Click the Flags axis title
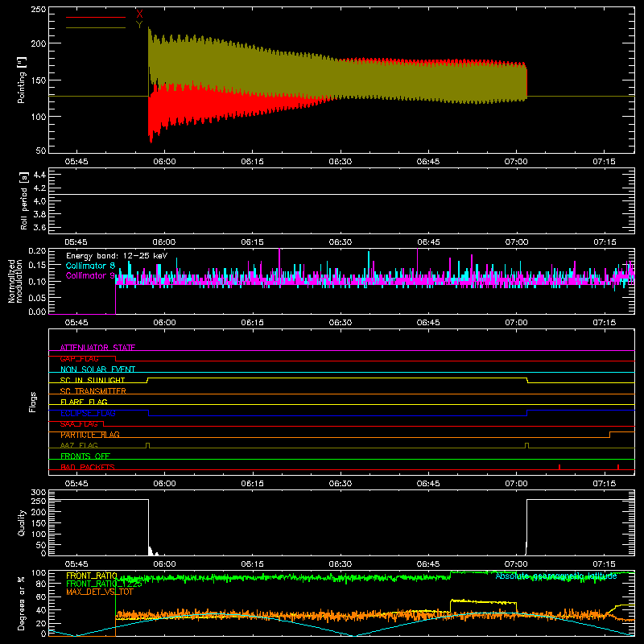 click(33, 402)
